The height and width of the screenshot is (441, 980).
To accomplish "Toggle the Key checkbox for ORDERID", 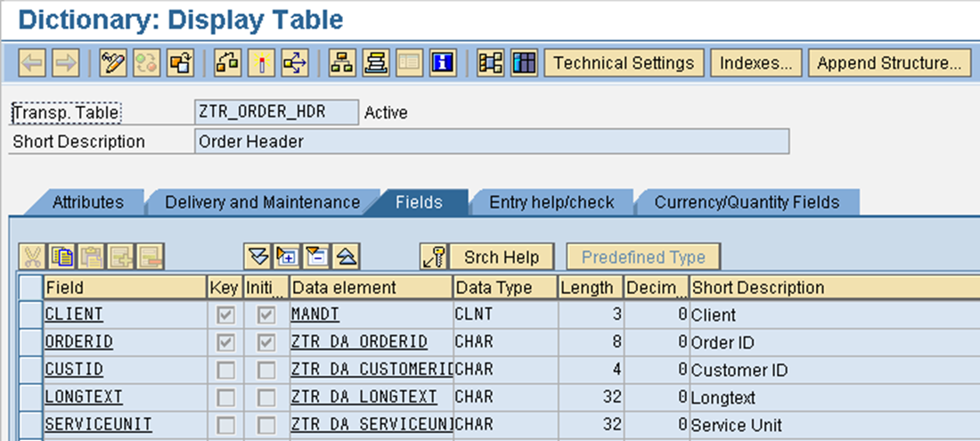I will pos(226,342).
